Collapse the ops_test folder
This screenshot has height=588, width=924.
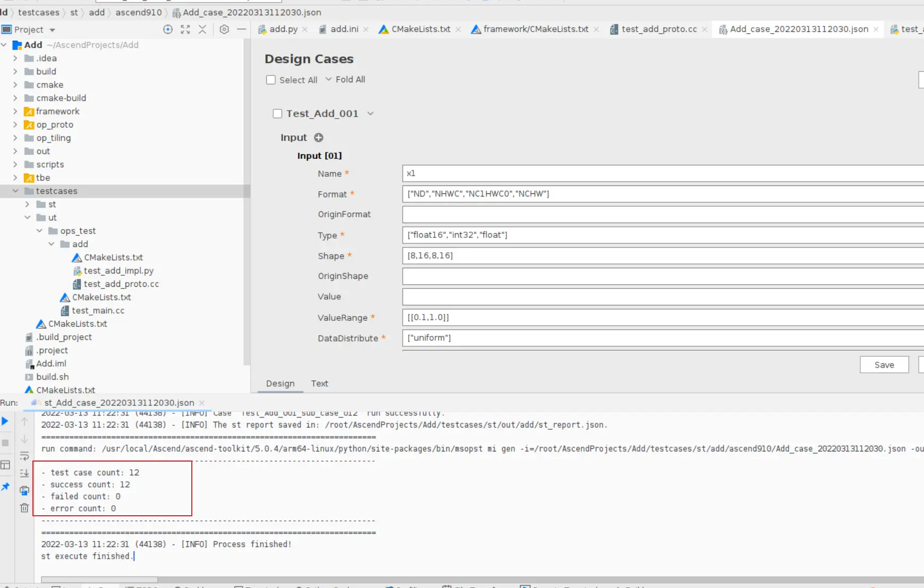point(39,231)
